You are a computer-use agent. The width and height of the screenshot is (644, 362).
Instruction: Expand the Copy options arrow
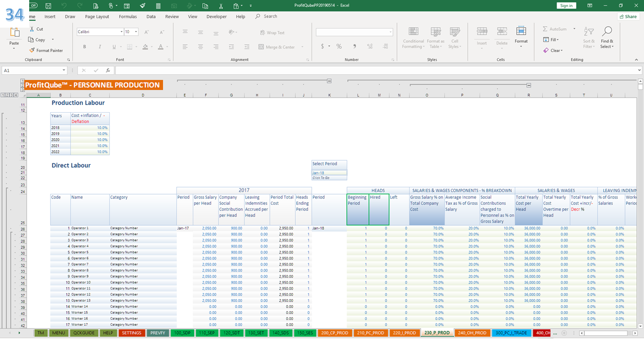point(53,40)
